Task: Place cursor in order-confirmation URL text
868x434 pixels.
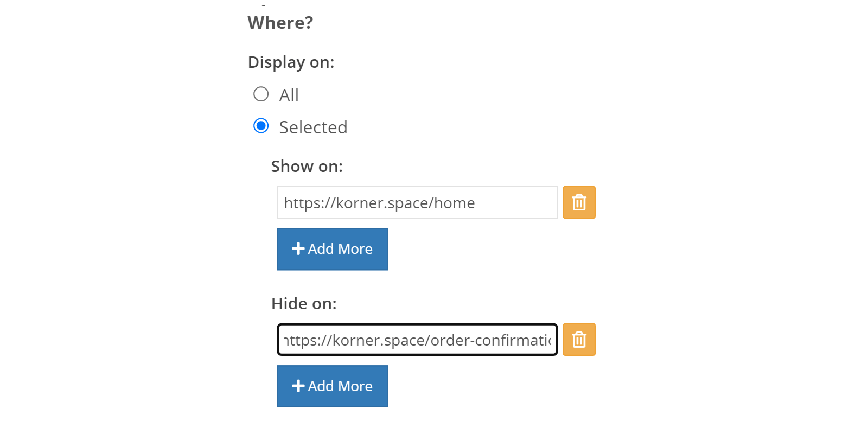Action: (x=417, y=340)
